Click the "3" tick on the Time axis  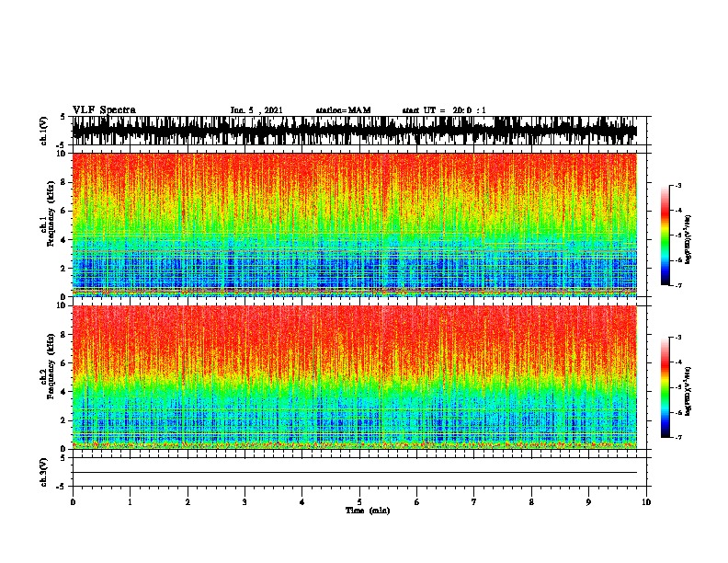click(x=245, y=502)
